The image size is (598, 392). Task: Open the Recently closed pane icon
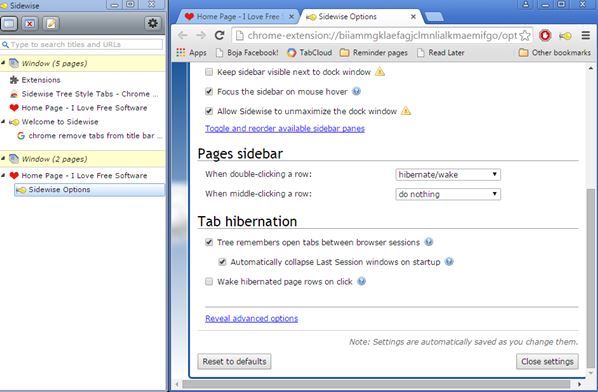point(30,24)
